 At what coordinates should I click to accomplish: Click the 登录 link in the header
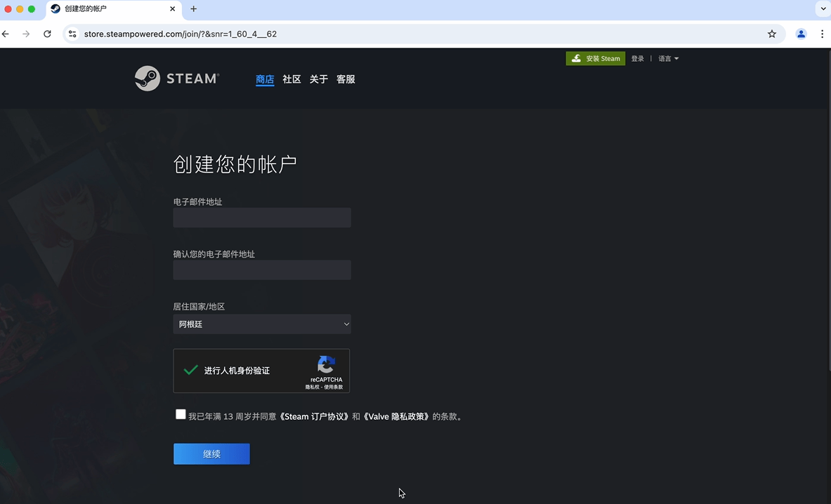(x=637, y=58)
